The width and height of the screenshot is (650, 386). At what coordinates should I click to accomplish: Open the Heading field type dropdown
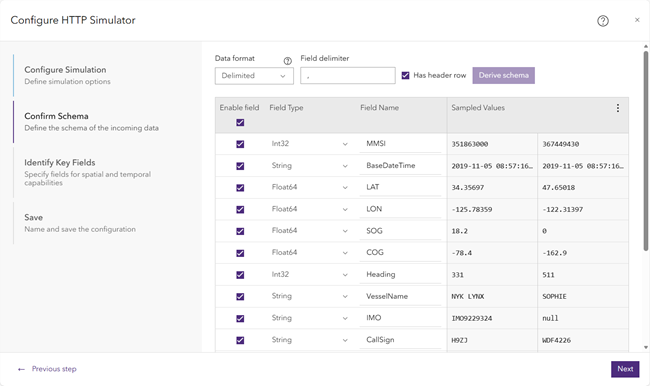click(310, 274)
